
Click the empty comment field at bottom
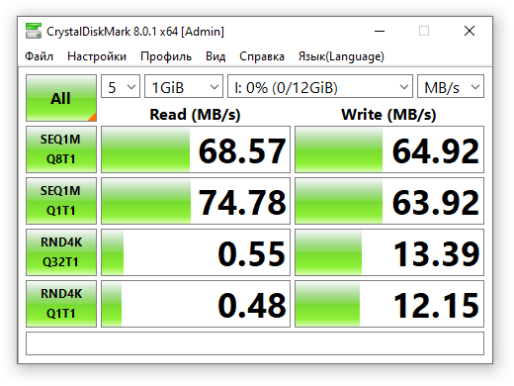(x=255, y=343)
